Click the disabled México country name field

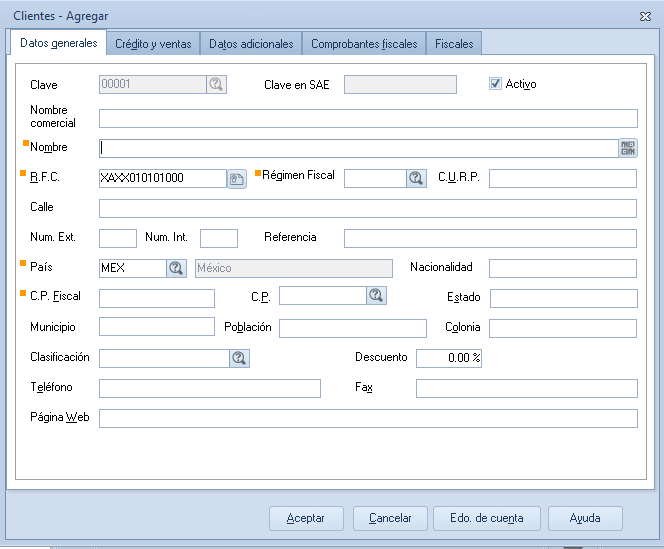[294, 269]
